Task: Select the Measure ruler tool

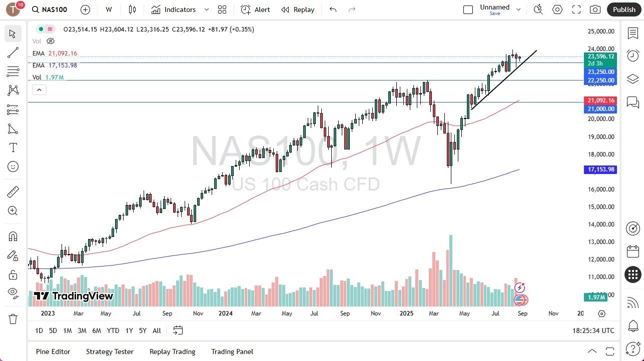Action: [13, 191]
